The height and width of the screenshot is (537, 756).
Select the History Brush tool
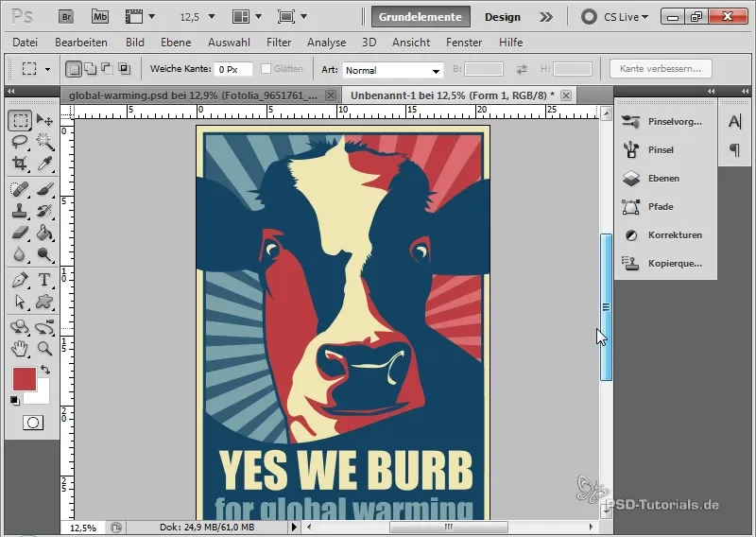click(44, 211)
